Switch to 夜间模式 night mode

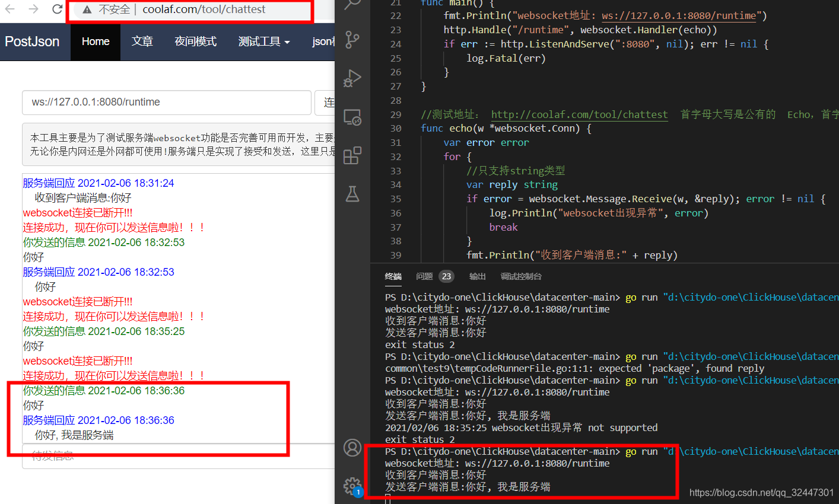[195, 42]
